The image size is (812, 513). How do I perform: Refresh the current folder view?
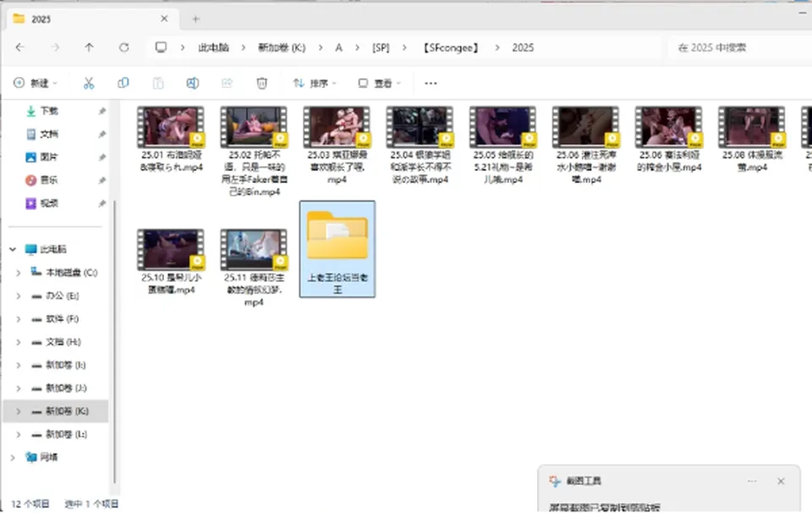pos(123,47)
